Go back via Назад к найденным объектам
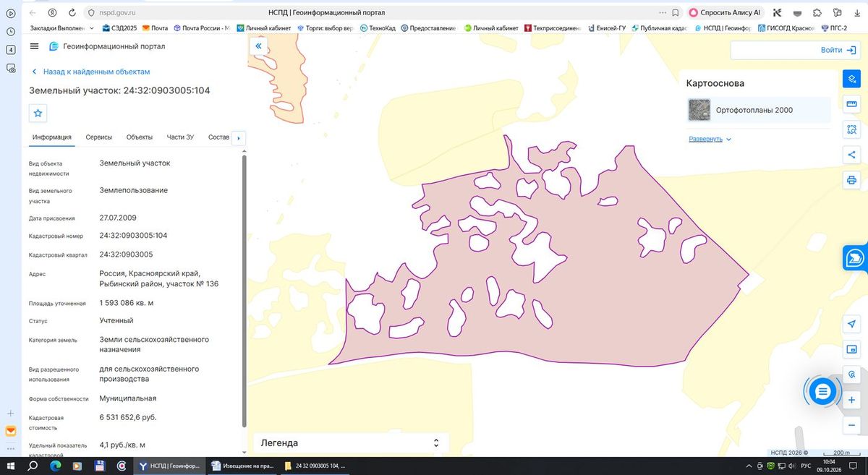The image size is (868, 475). pos(90,72)
